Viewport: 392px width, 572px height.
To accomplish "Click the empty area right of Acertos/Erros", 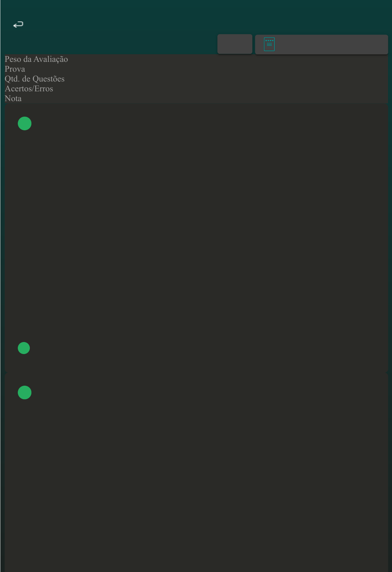I will coord(221,88).
